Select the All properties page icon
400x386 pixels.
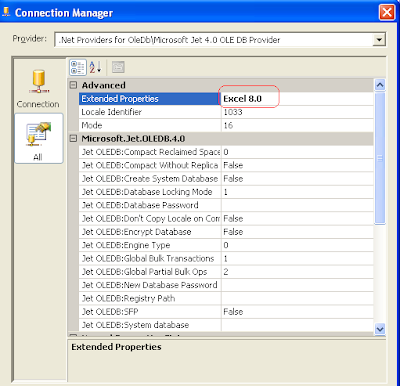point(38,138)
